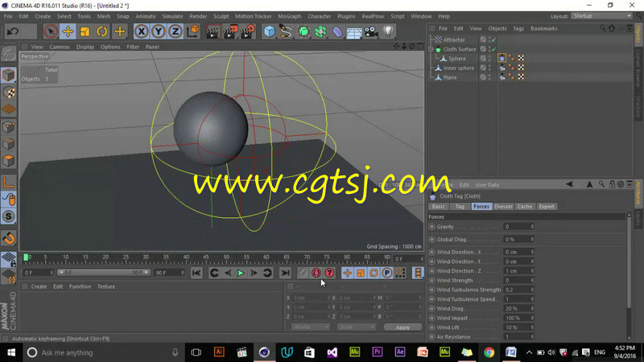Screen dimensions: 644x362
Task: Select the Inner sphere object
Action: click(458, 68)
